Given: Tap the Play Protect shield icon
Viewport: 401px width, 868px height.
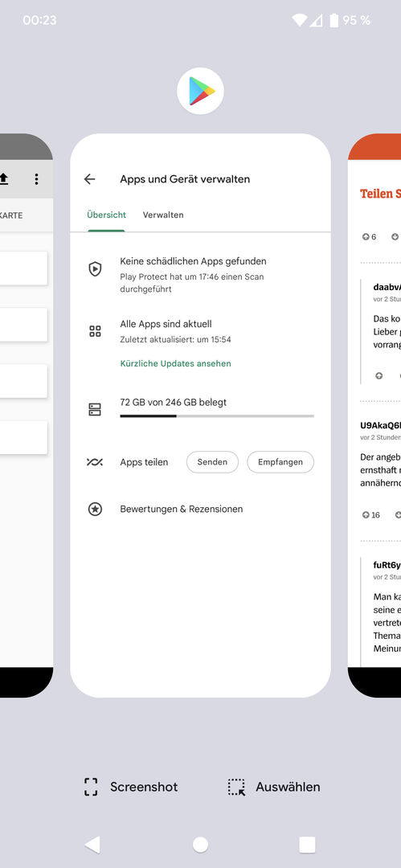Looking at the screenshot, I should 96,269.
